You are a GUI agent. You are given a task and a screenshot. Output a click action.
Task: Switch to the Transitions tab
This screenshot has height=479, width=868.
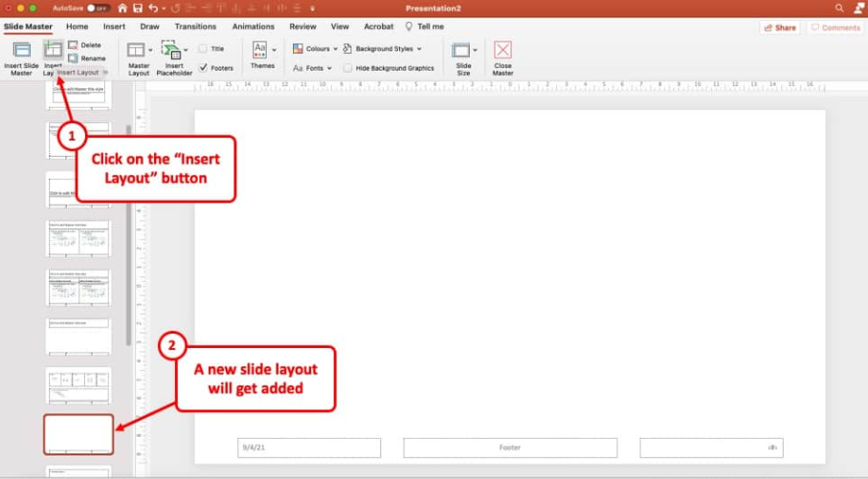click(195, 27)
